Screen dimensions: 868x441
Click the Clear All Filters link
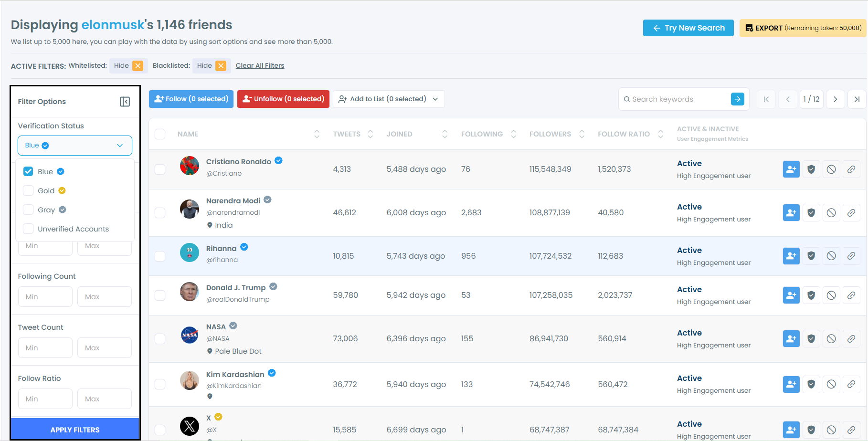(x=260, y=66)
